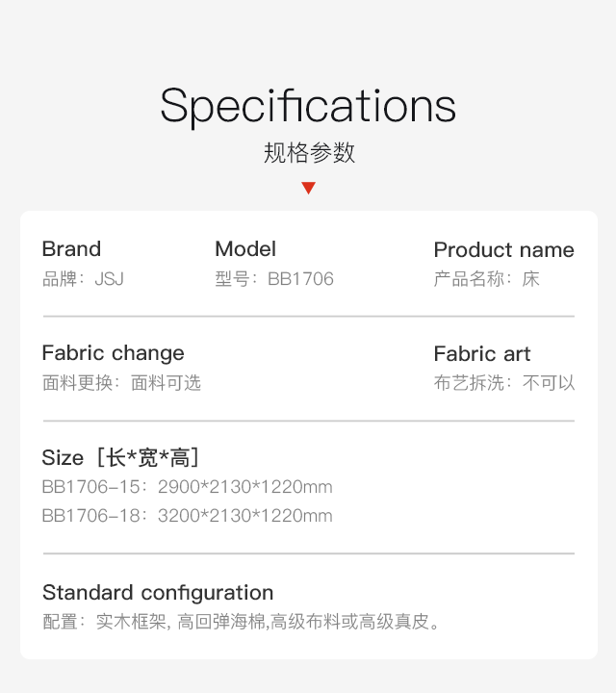Click the Fabric art label
The image size is (616, 693).
pos(482,353)
